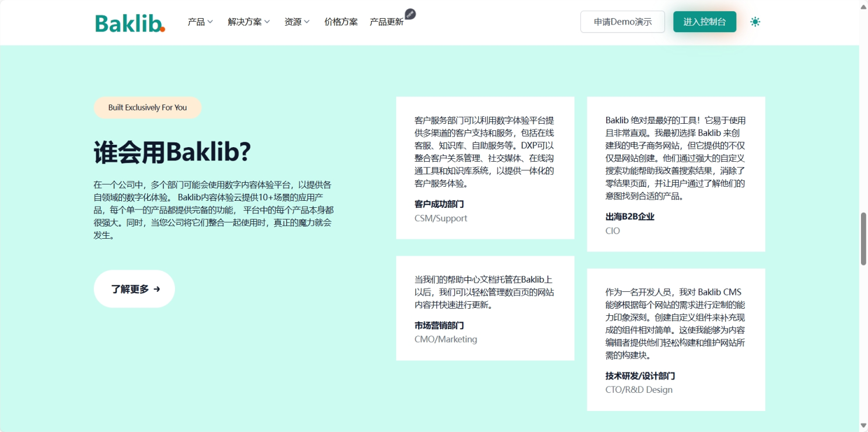
Task: Click the scrollbar up arrow
Action: 863,6
